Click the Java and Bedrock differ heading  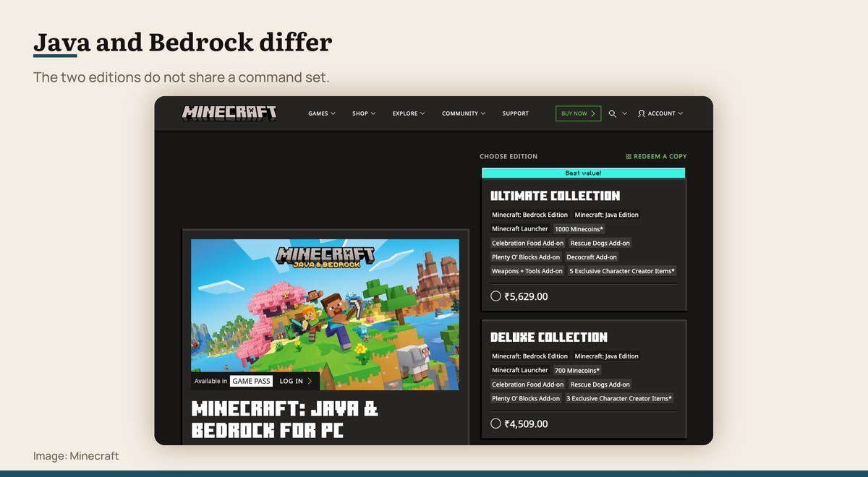pos(182,43)
